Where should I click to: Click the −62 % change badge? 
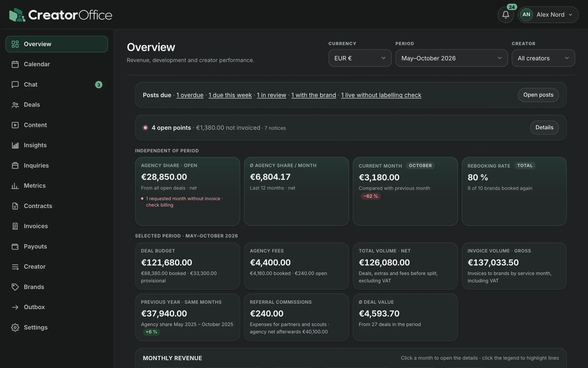pyautogui.click(x=370, y=196)
